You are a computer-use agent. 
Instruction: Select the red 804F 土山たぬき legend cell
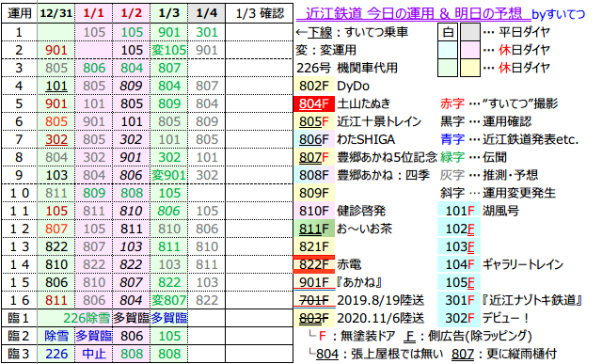click(314, 103)
